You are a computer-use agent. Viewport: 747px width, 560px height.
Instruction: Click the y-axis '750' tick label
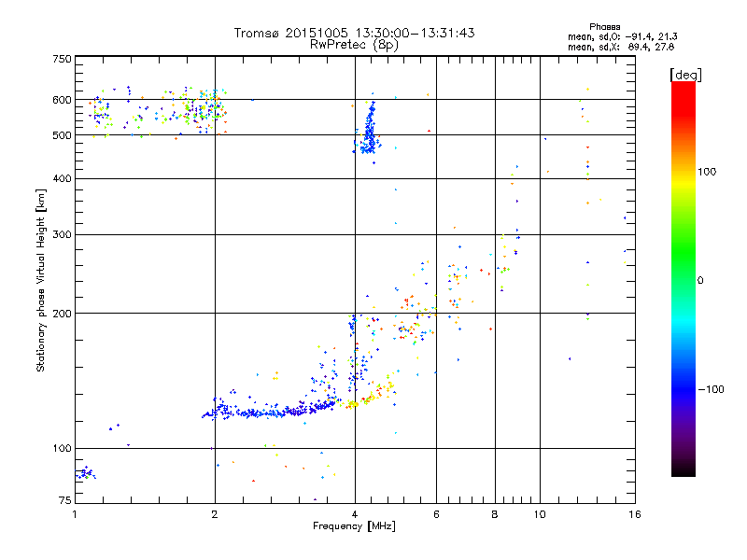62,59
